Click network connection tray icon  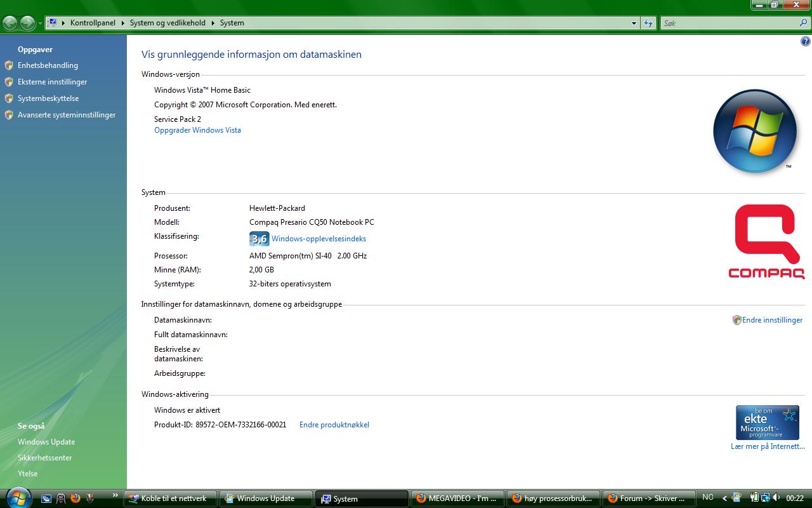point(766,498)
